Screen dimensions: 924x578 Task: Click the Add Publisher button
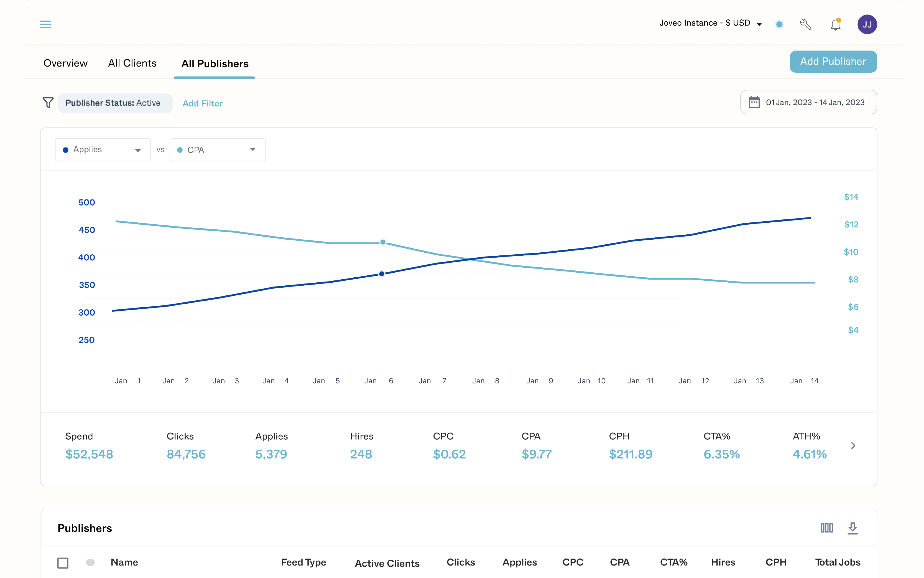tap(833, 62)
